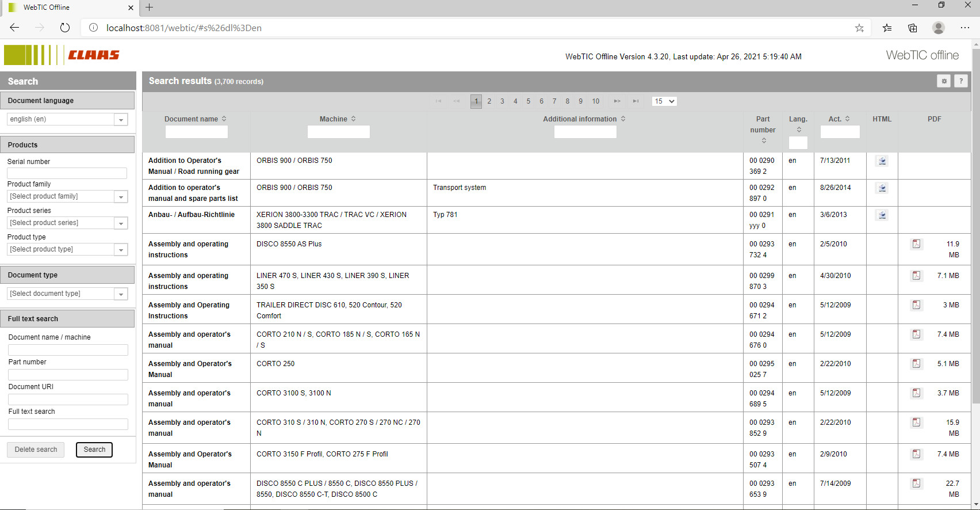
Task: Open PDF for CORTO 3150 F Profil
Action: point(916,454)
